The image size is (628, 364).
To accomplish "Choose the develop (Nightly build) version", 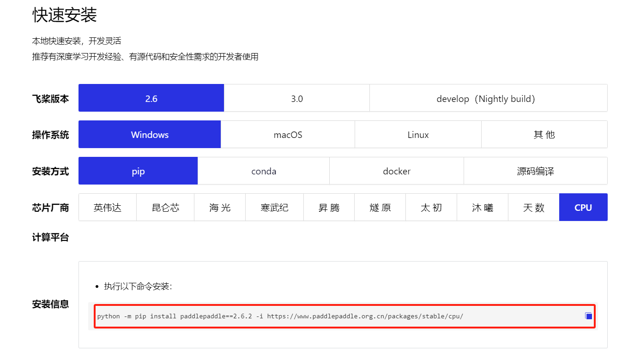I will [489, 98].
